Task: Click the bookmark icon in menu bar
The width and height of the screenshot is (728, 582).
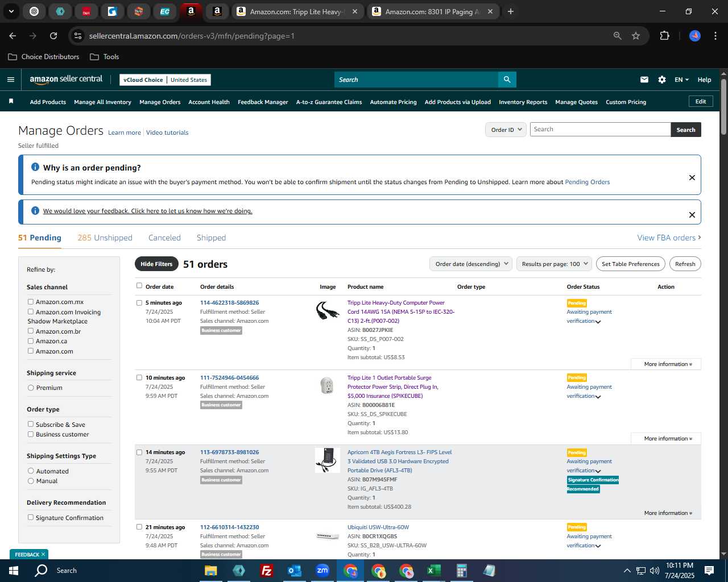Action: click(x=11, y=101)
